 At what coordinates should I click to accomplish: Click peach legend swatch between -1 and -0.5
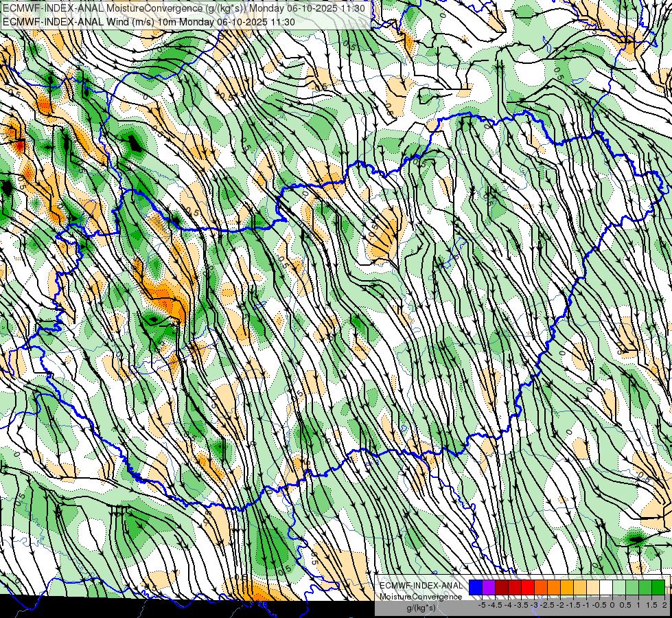click(592, 588)
